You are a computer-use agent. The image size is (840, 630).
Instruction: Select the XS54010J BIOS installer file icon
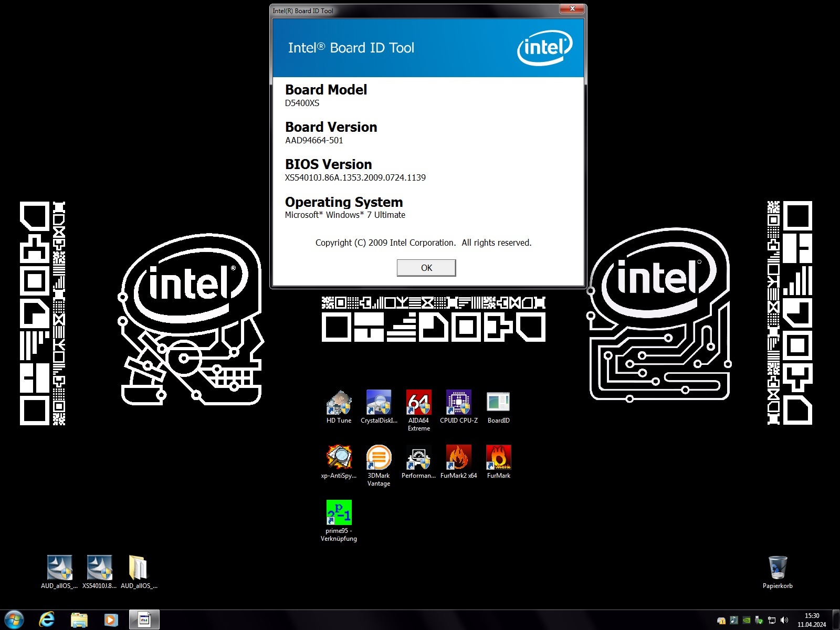[x=99, y=569]
